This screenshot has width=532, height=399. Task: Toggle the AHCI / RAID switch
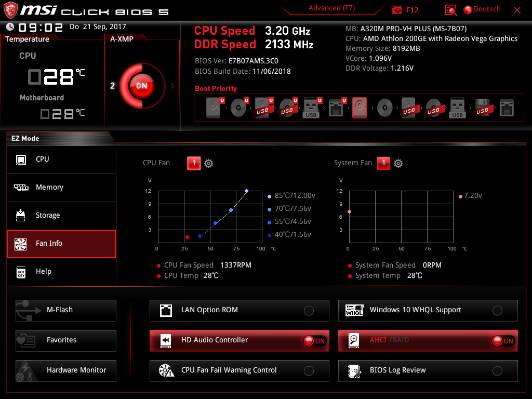pyautogui.click(x=503, y=341)
